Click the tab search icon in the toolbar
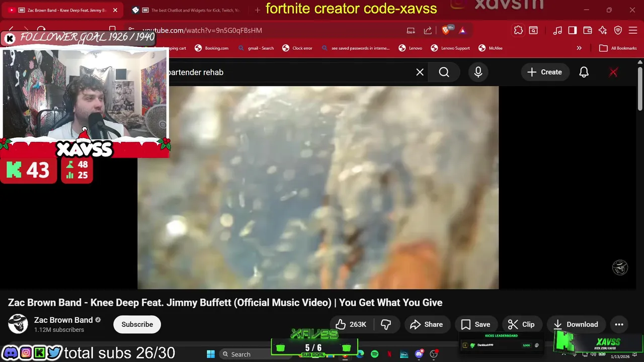This screenshot has width=644, height=362. pyautogui.click(x=533, y=30)
